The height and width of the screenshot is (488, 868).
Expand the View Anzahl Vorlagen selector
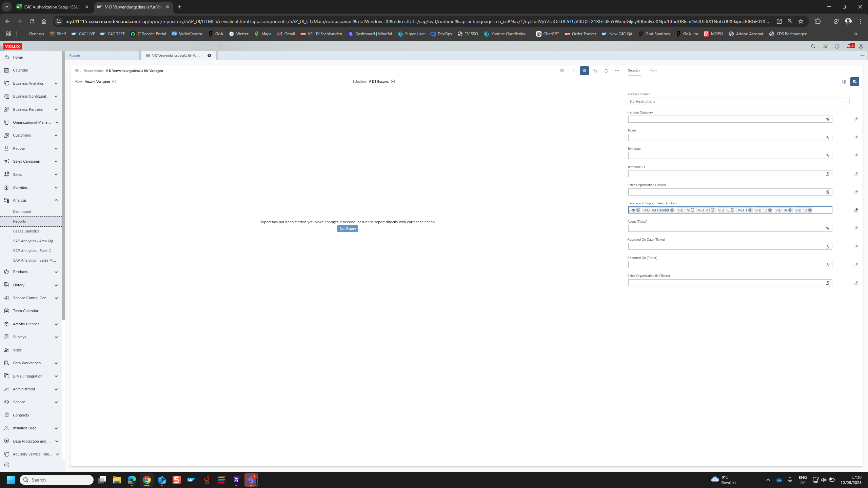coord(114,82)
